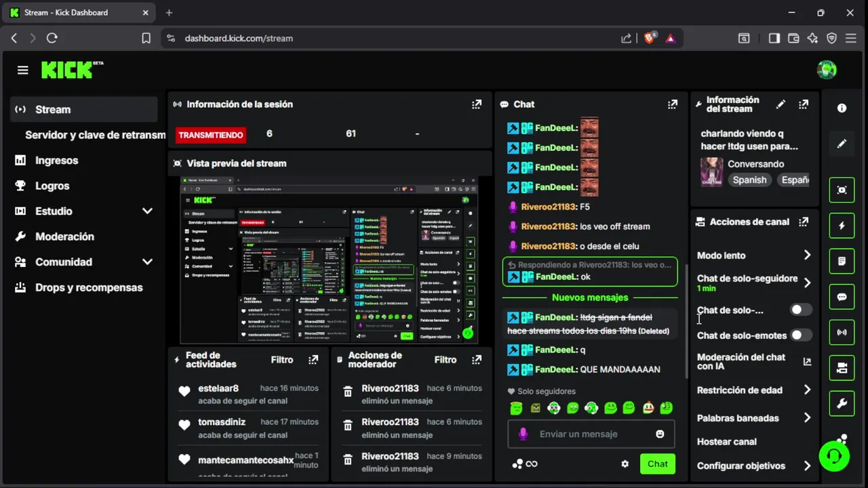Viewport: 868px width, 488px height.
Task: Click the external link icon for Moderación con IA
Action: [807, 361]
